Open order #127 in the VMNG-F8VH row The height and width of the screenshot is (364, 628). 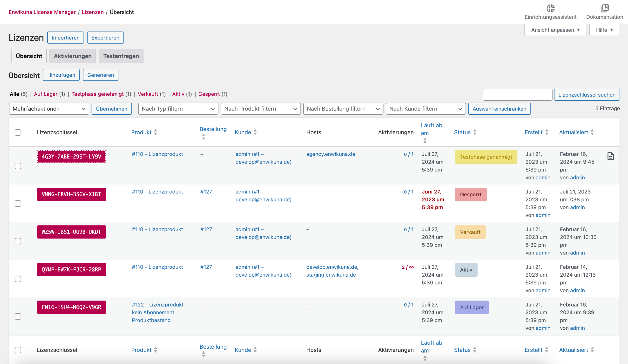206,192
